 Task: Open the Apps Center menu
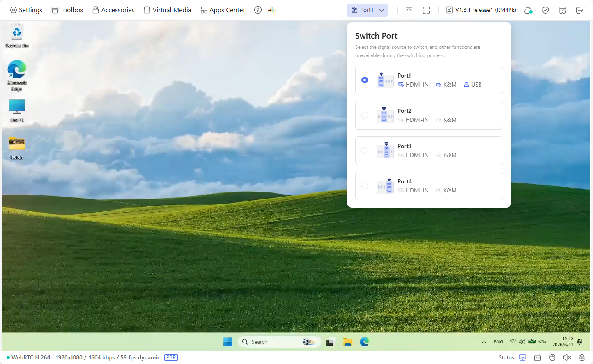click(223, 10)
